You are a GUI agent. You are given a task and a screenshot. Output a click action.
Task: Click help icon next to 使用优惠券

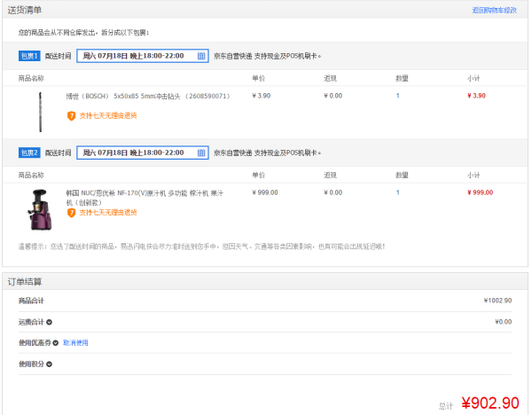(x=56, y=343)
